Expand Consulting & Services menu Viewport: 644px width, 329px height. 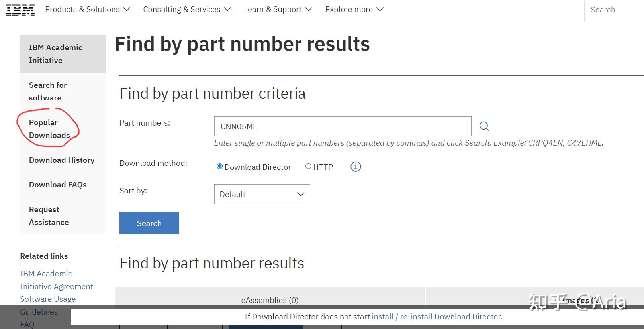(x=187, y=9)
